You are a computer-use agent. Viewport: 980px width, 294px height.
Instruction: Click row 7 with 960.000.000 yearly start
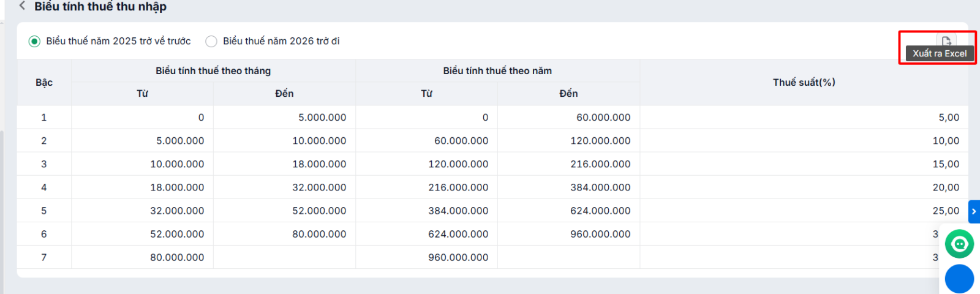492,257
